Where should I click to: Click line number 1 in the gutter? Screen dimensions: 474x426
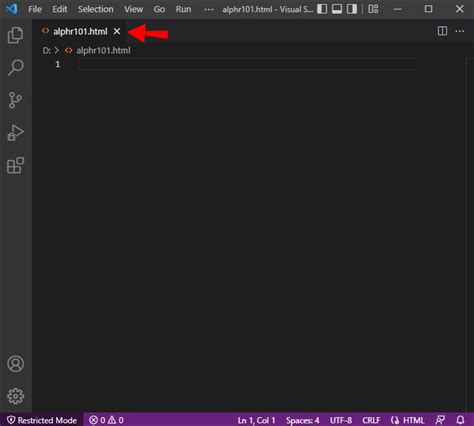pos(58,64)
